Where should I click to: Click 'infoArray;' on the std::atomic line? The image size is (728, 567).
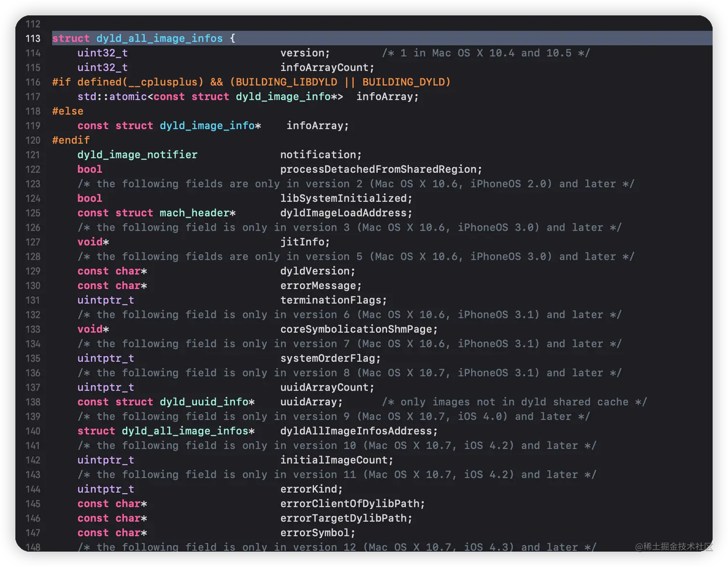pos(388,96)
